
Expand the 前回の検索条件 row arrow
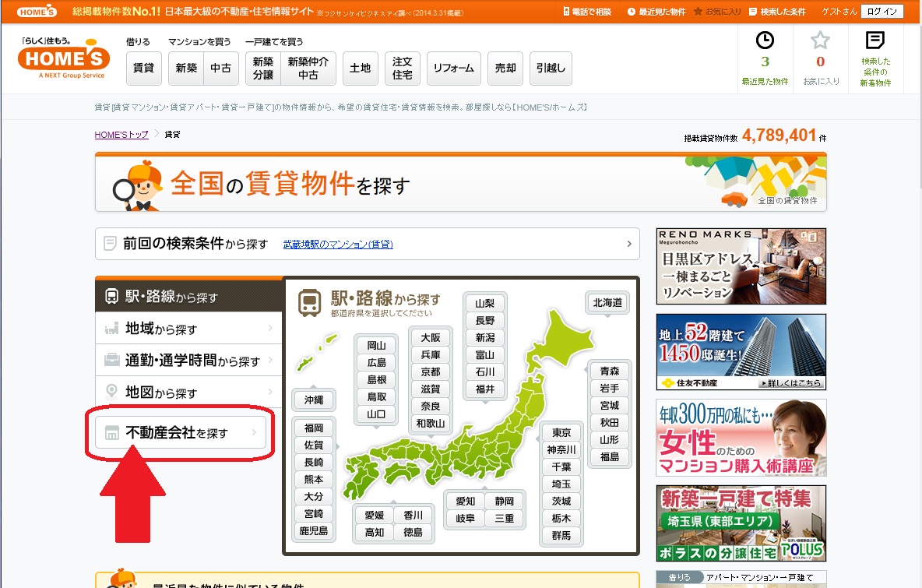point(628,244)
